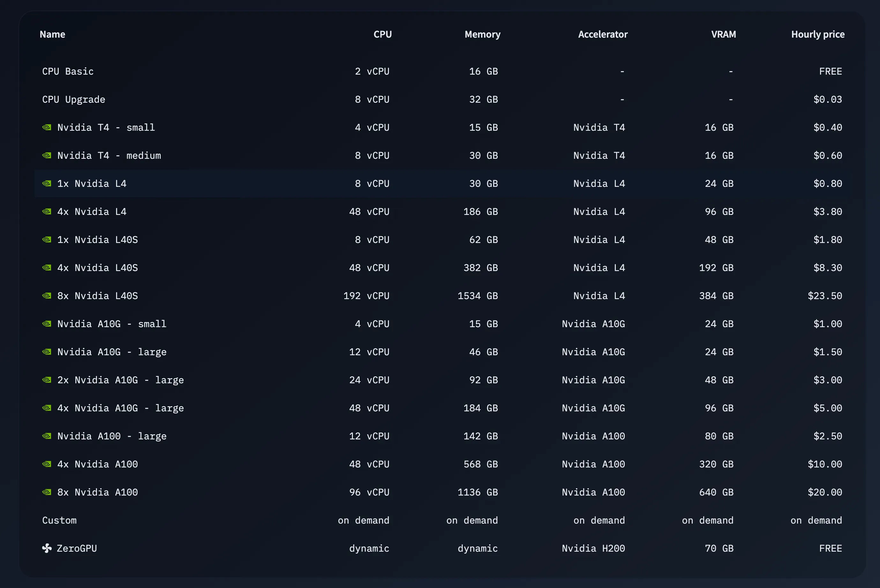Click the Nvidia logo on 8x Nvidia L40S row

tap(47, 296)
